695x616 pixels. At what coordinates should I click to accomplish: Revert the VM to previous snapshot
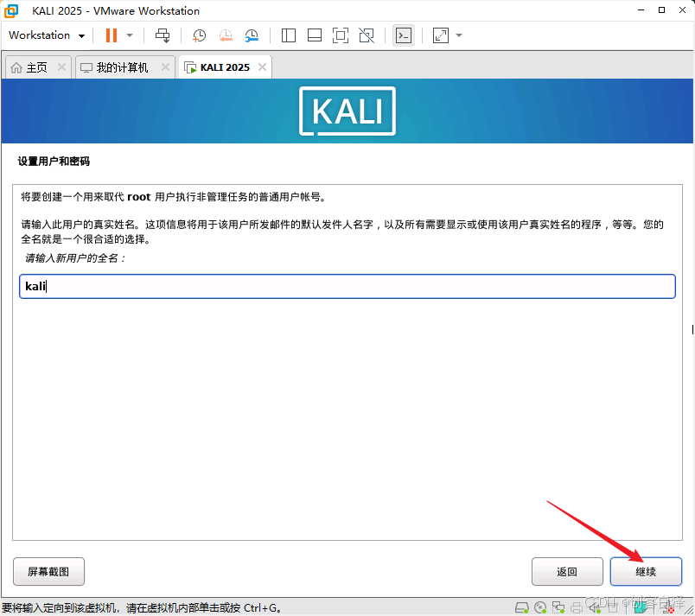(226, 35)
